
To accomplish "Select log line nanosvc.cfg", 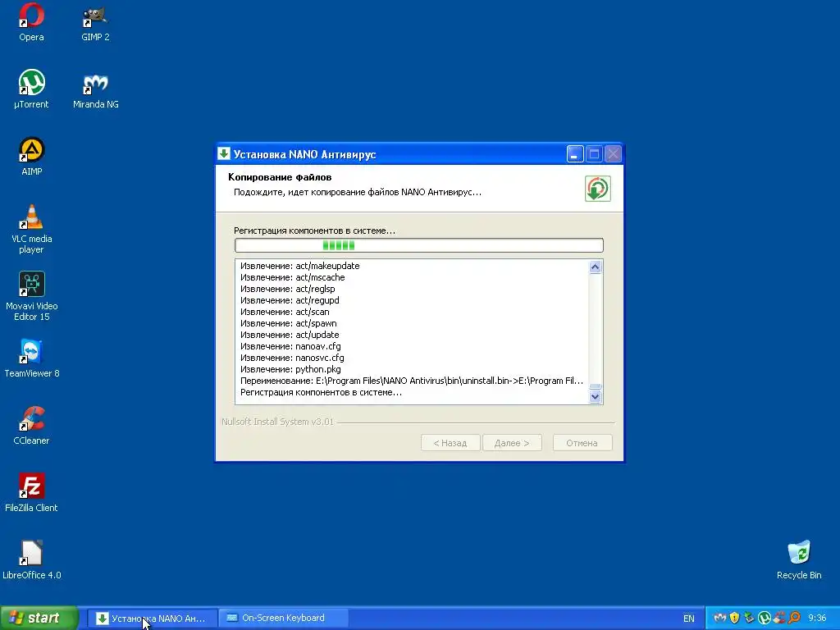I will pyautogui.click(x=292, y=358).
